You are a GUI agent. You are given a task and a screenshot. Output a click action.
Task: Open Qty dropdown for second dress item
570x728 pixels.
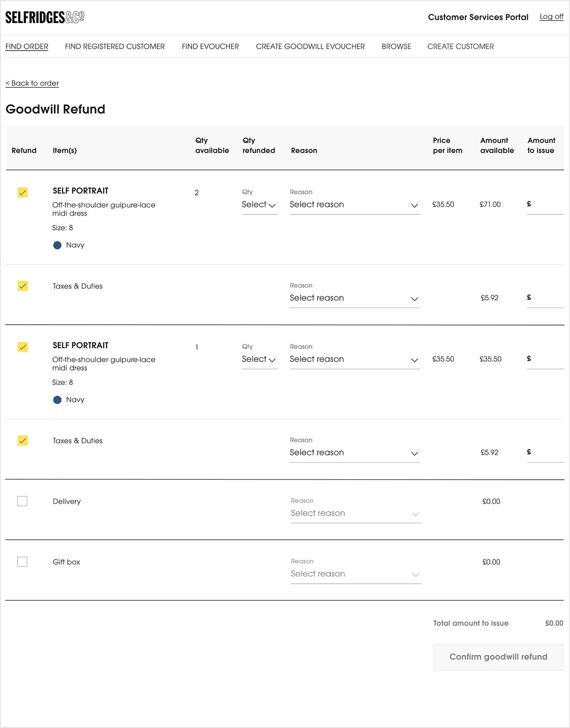coord(259,360)
